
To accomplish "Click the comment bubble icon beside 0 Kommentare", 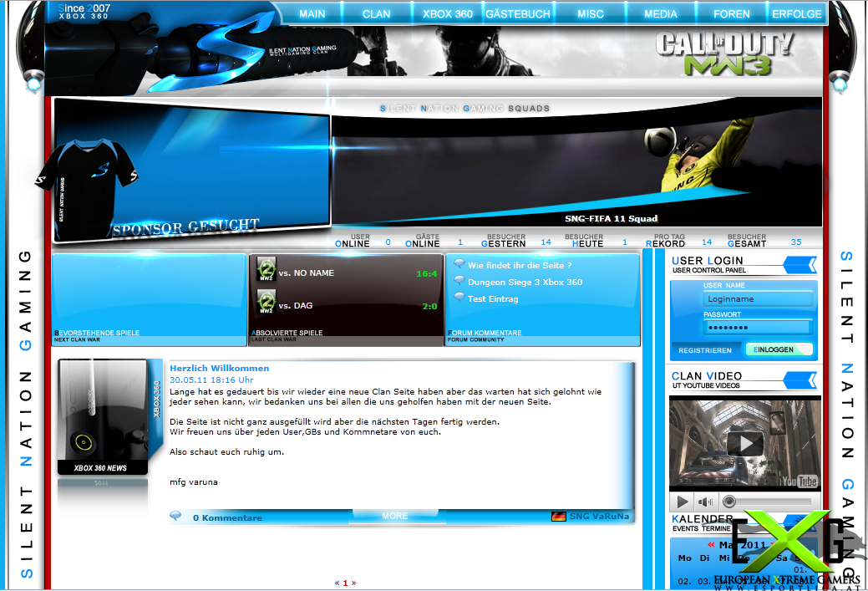I will click(175, 517).
